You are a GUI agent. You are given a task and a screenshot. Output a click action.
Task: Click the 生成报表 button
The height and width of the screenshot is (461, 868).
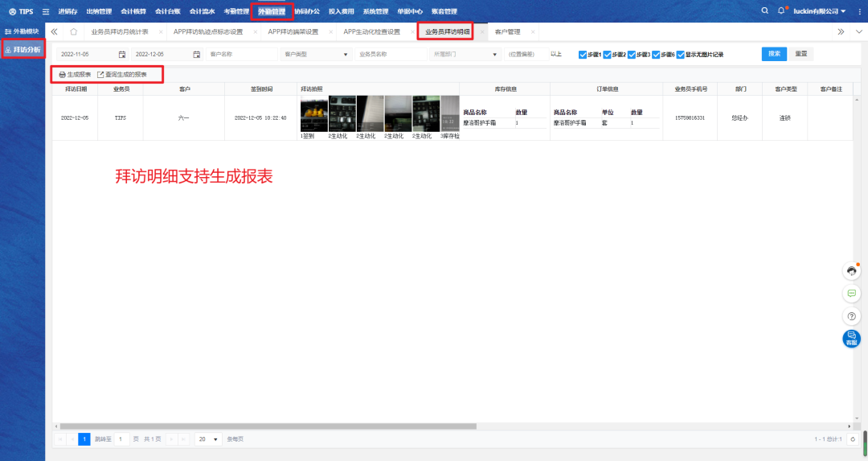(75, 75)
